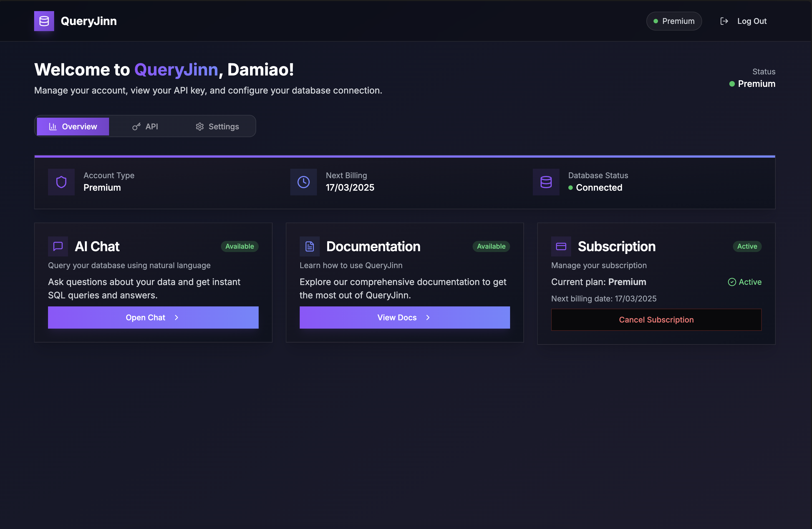Open the Settings tab

coord(217,127)
